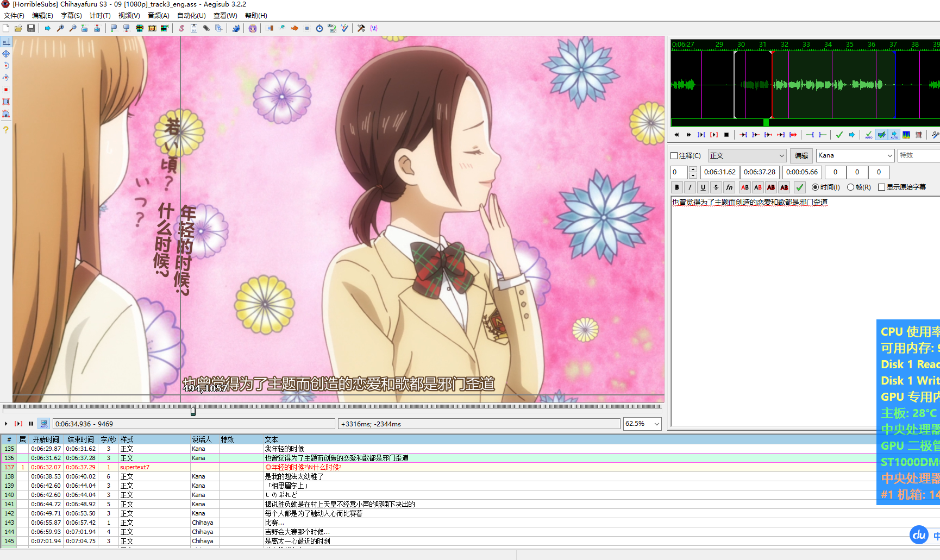Select the vector clip tool
The height and width of the screenshot is (560, 940).
pyautogui.click(x=6, y=114)
